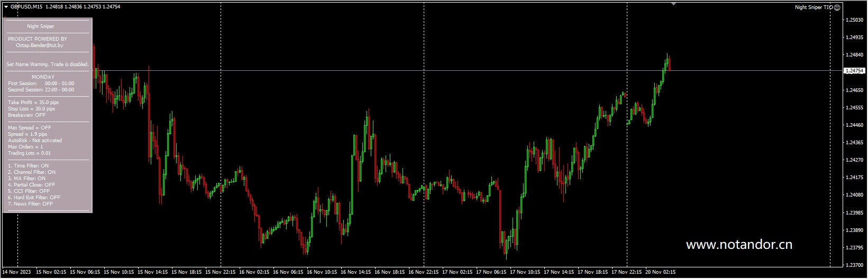Click the Ostap.Bender@tut.by email text
This screenshot has width=868, height=279.
click(x=40, y=45)
